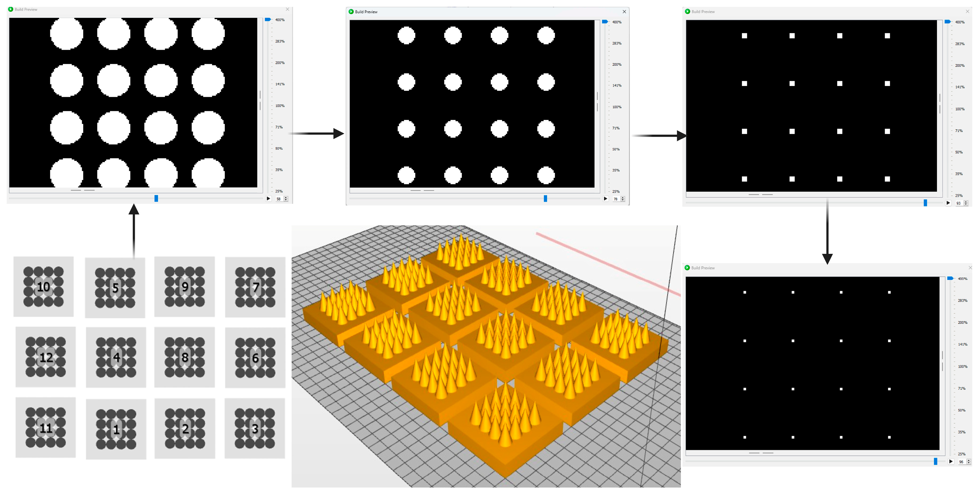Select the microneedle array thumbnail numbered 8

pos(184,357)
